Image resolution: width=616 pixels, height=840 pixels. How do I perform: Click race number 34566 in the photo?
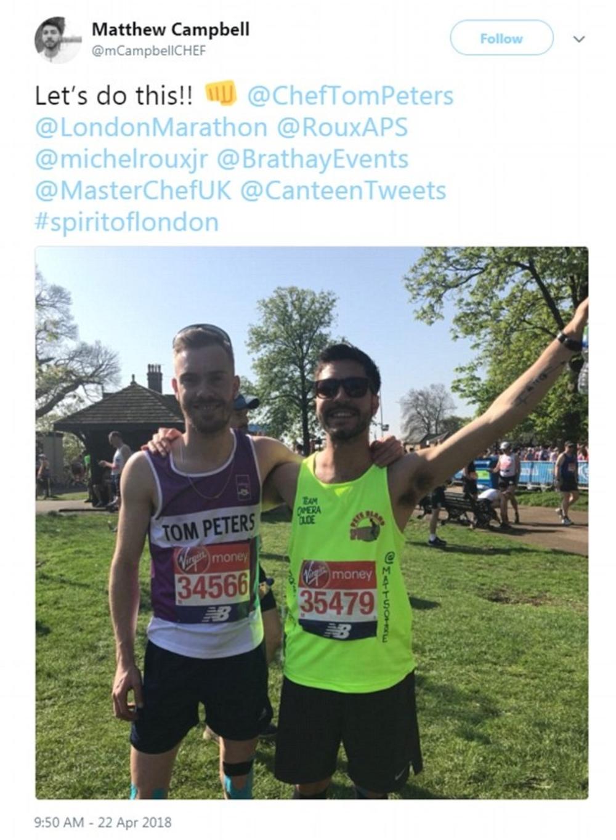[213, 586]
